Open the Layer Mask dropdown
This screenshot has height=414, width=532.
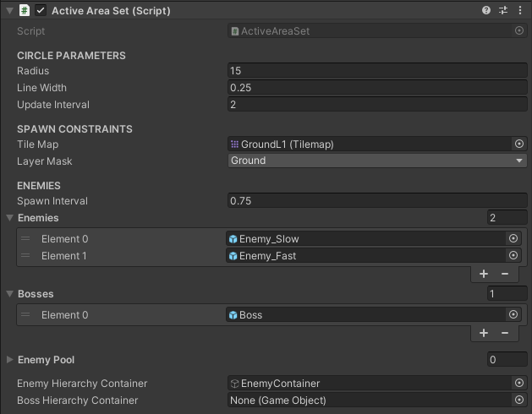377,161
